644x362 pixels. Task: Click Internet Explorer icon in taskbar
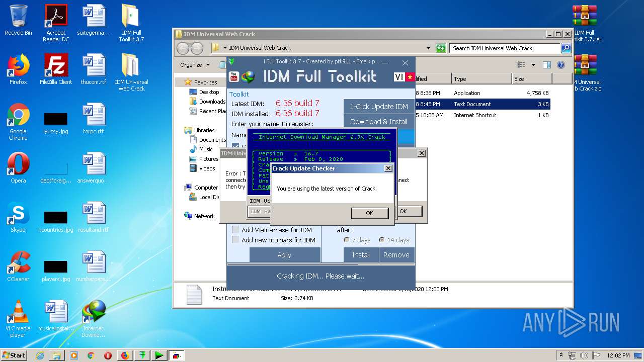(x=40, y=355)
